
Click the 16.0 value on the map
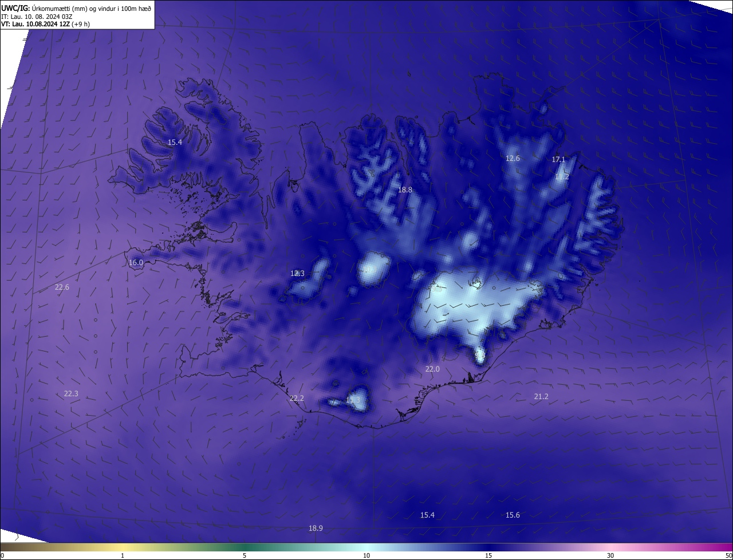coord(136,262)
